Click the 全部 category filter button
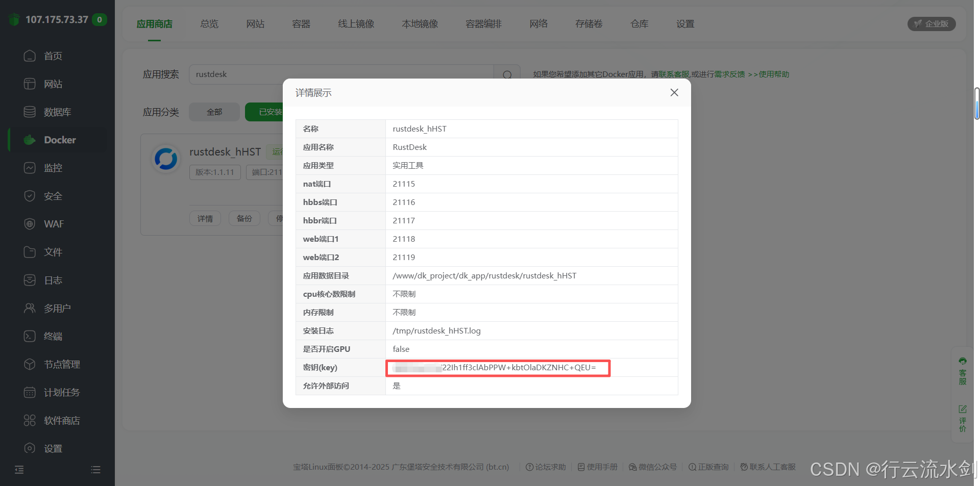The height and width of the screenshot is (486, 980). (214, 112)
